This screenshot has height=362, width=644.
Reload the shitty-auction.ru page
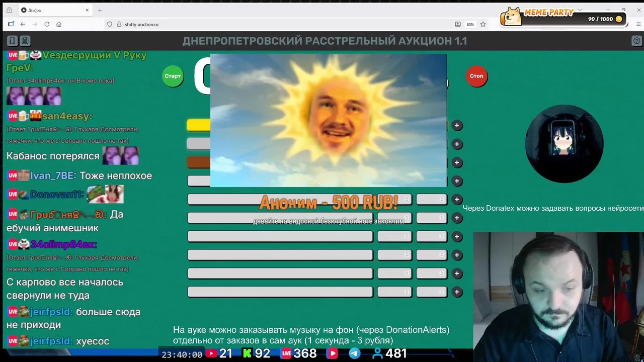[47, 24]
